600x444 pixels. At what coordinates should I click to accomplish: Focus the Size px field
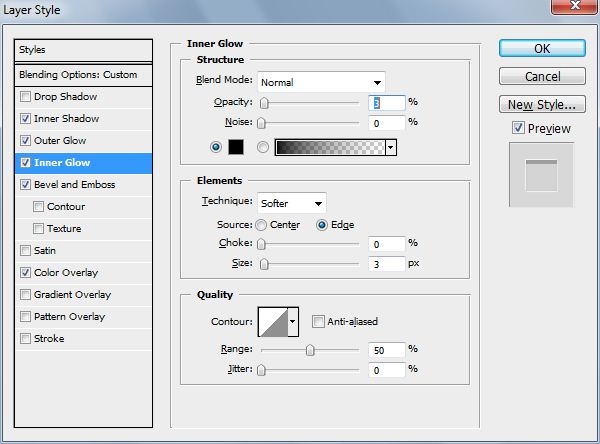click(386, 264)
